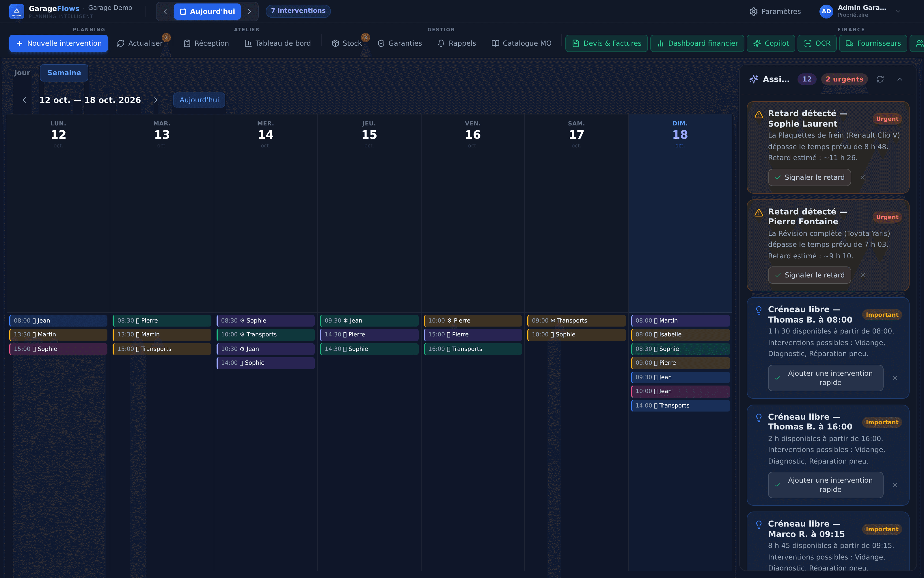The image size is (924, 578).
Task: Signal the delay for Sophie Laurent
Action: tap(809, 177)
